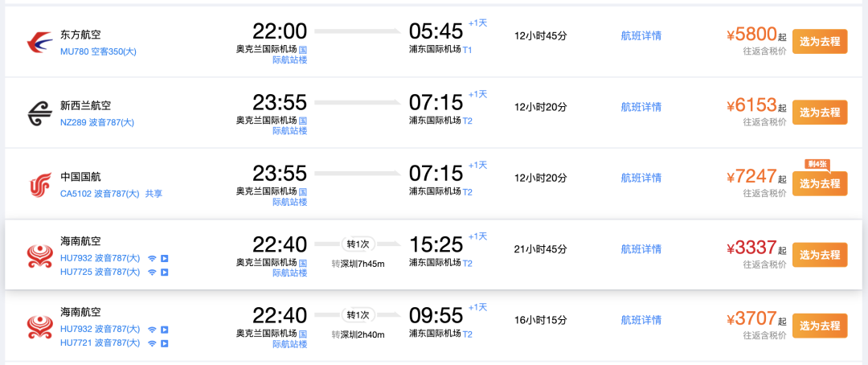Choose the ¥3337 Hainan flight as outbound
Screen dimensions: 868x365
click(819, 255)
